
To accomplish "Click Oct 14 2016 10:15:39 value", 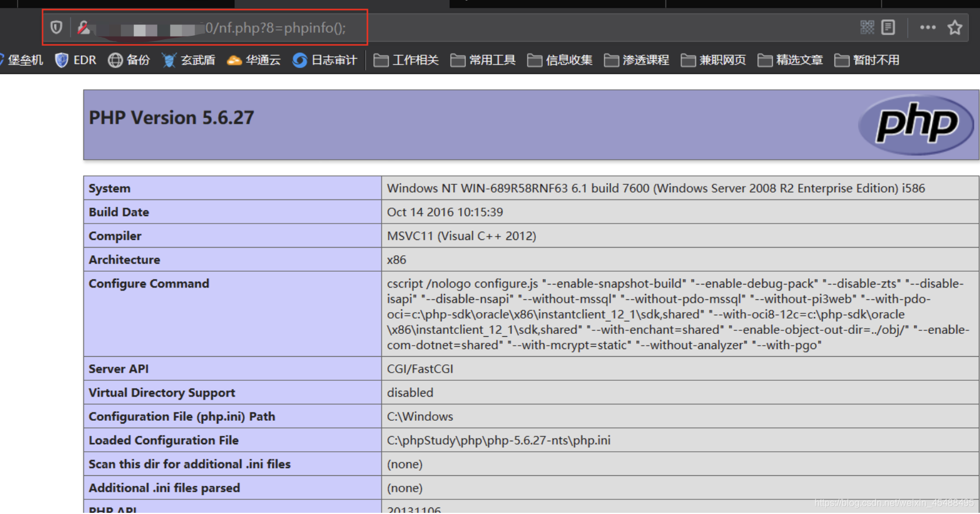I will 445,212.
